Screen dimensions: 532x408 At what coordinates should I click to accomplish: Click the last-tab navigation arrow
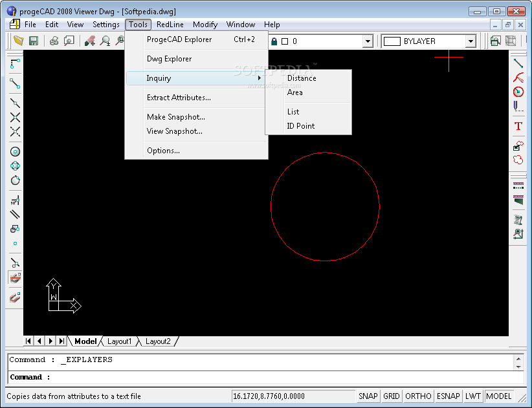coord(61,341)
